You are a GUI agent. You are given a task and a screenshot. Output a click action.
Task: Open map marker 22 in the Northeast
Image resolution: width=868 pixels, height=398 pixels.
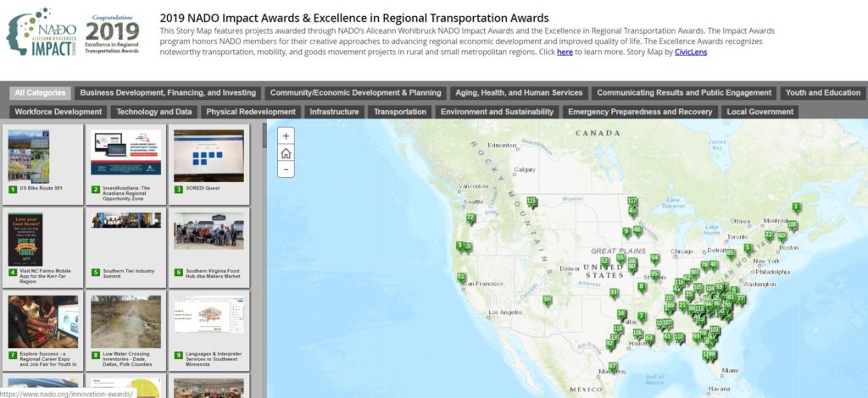tap(769, 235)
